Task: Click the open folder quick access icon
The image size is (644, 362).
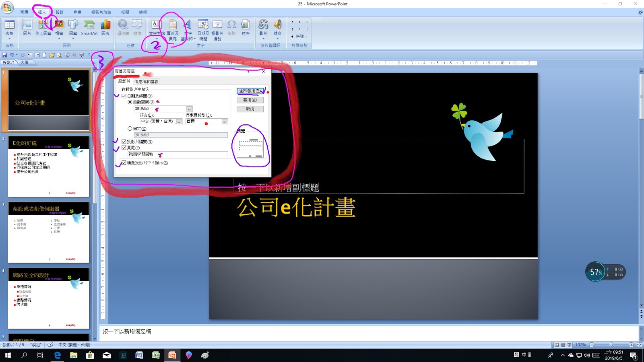Action: pos(52,55)
